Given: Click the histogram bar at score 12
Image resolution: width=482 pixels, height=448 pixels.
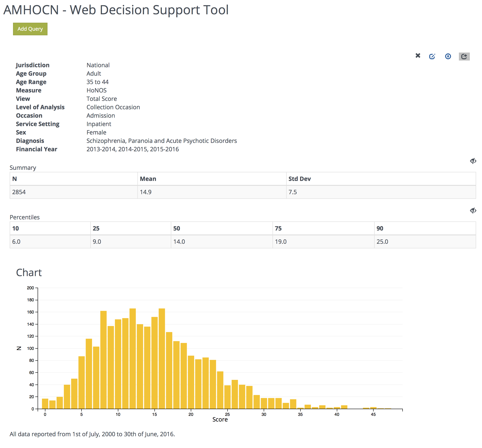Looking at the screenshot, I should point(133,359).
